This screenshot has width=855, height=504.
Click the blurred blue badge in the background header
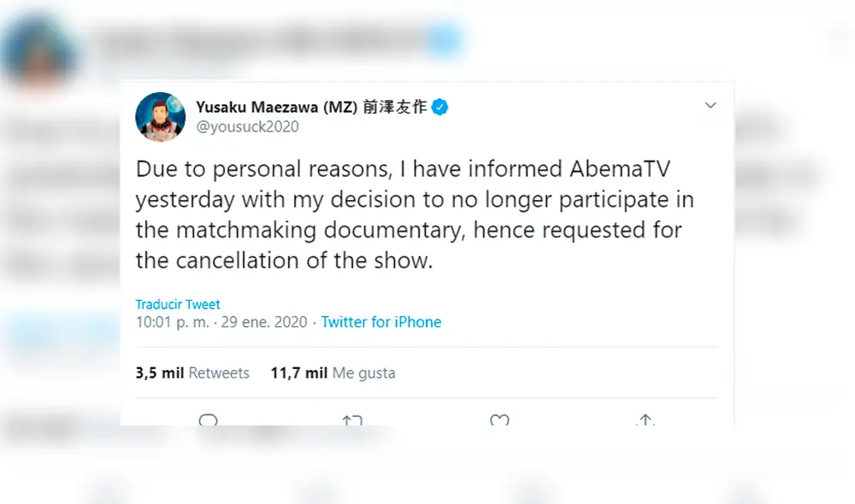tap(446, 40)
